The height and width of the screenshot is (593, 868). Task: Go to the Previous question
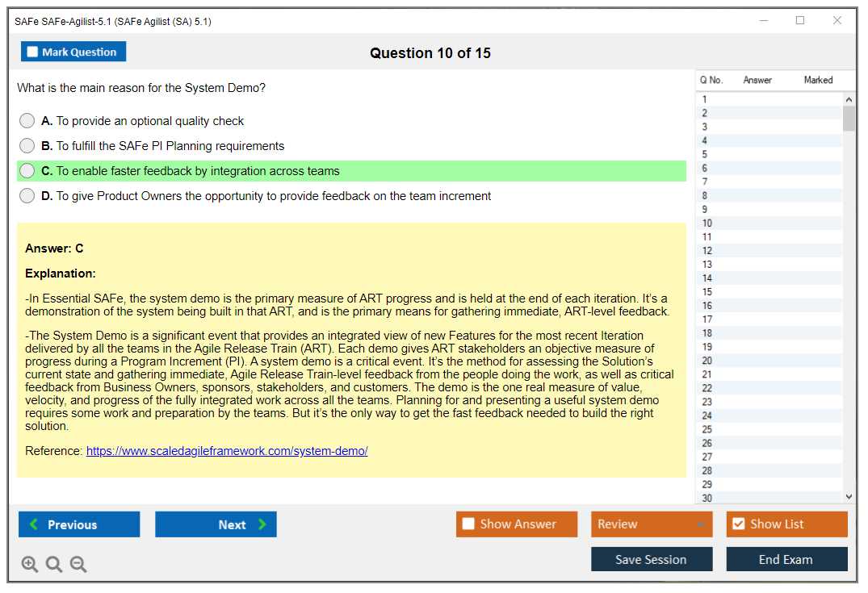(79, 524)
